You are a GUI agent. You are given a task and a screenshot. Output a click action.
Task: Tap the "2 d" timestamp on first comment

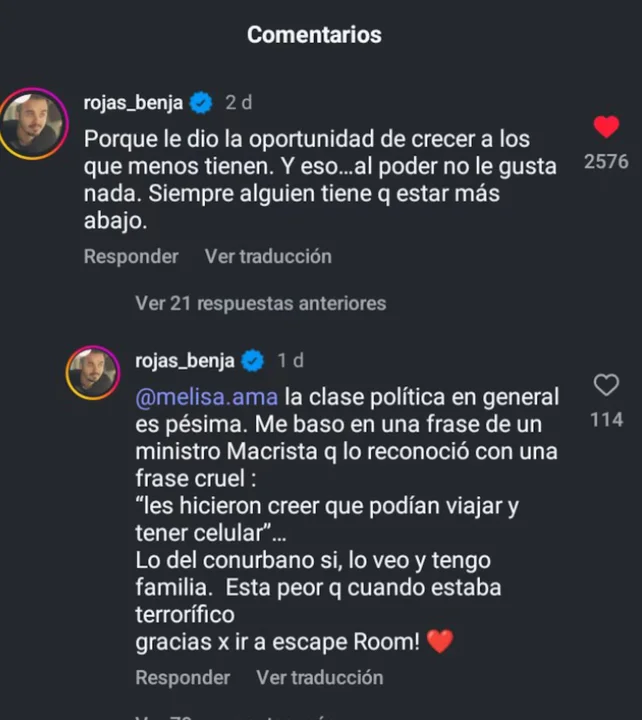(x=239, y=102)
